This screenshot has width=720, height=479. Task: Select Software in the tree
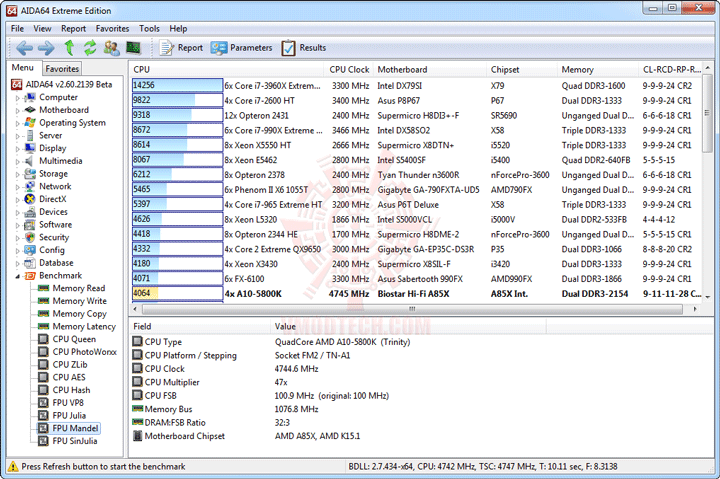click(x=48, y=225)
